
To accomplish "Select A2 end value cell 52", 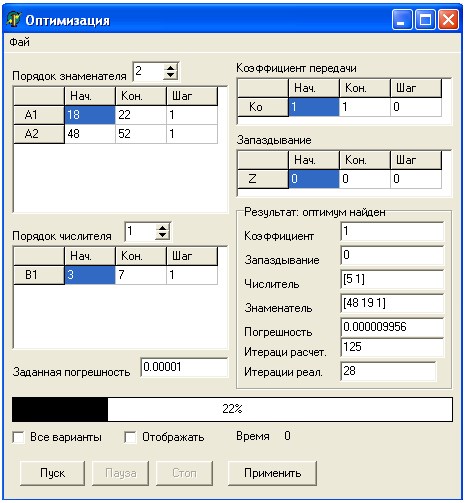I will click(141, 134).
